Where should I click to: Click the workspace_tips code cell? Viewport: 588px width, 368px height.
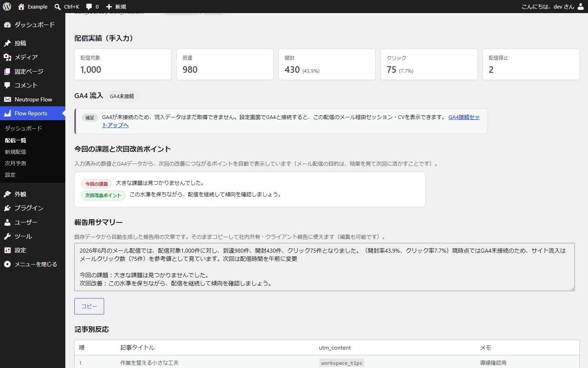[x=342, y=363]
